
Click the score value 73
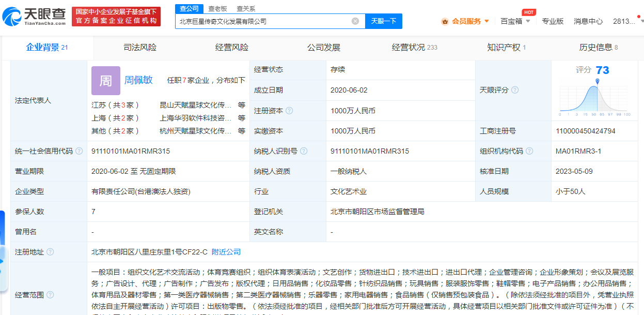pyautogui.click(x=602, y=70)
